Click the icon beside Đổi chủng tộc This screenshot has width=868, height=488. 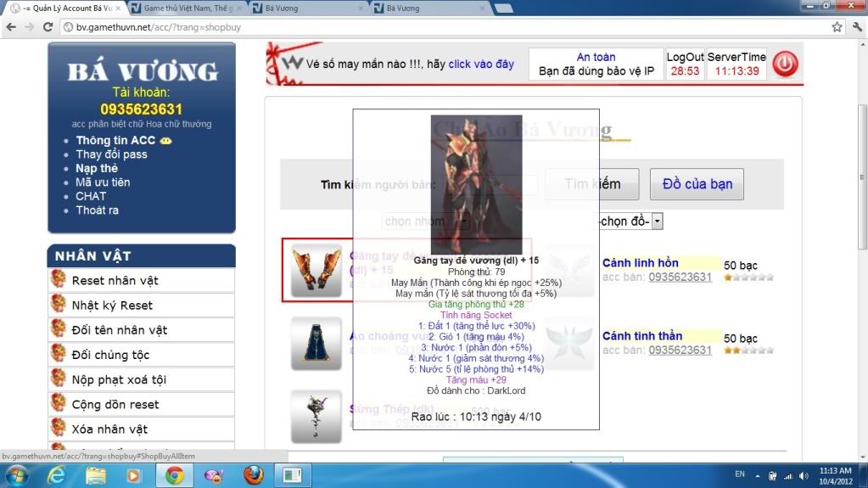coord(59,353)
